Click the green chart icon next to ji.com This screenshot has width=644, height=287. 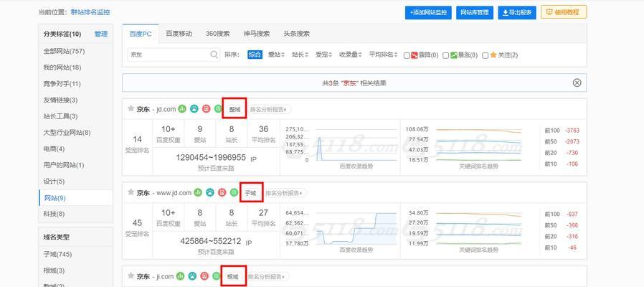click(180, 276)
